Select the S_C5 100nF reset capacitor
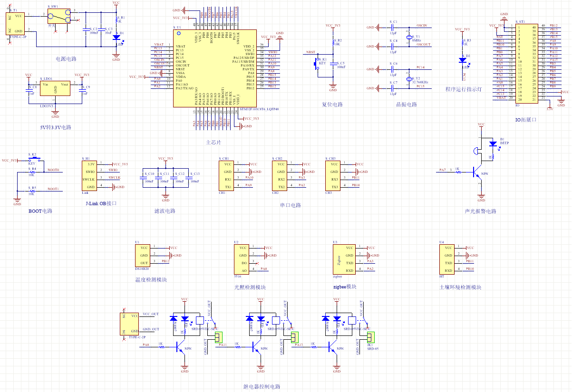The image size is (572, 392). click(x=333, y=64)
